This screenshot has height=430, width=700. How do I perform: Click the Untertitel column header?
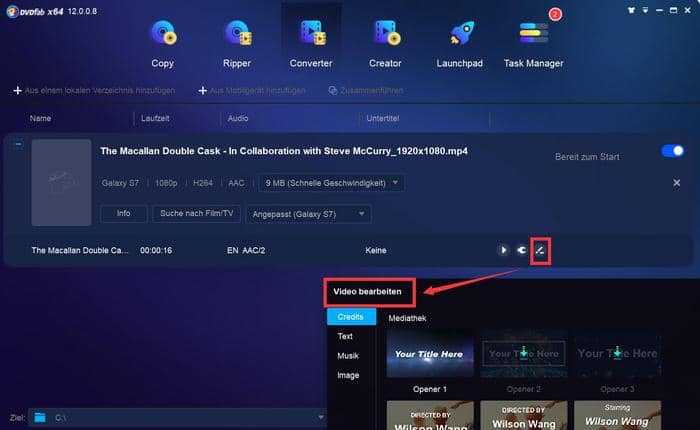(x=383, y=118)
